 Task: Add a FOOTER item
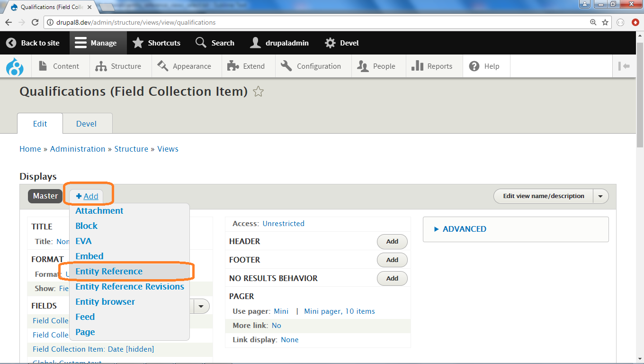(x=392, y=260)
